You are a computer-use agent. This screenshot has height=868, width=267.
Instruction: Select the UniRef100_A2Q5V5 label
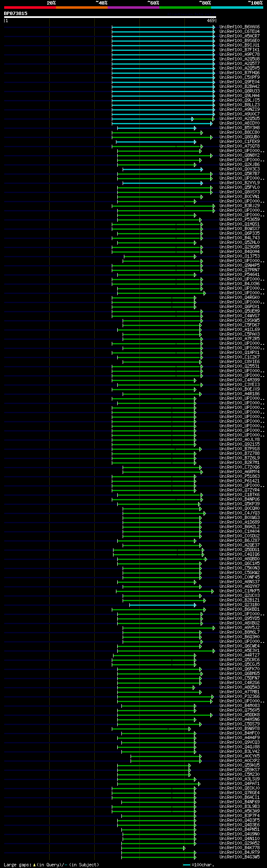pyautogui.click(x=239, y=68)
